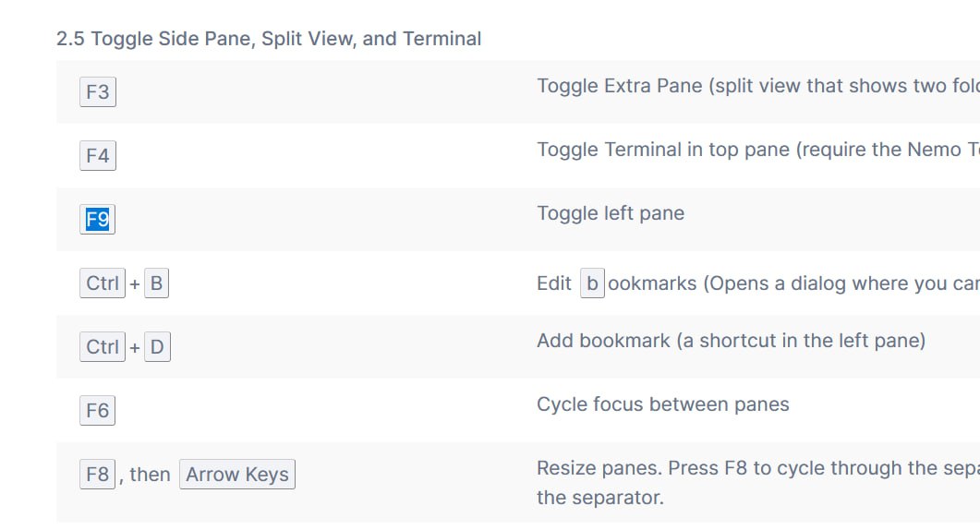Click the F8 key badge

[98, 475]
